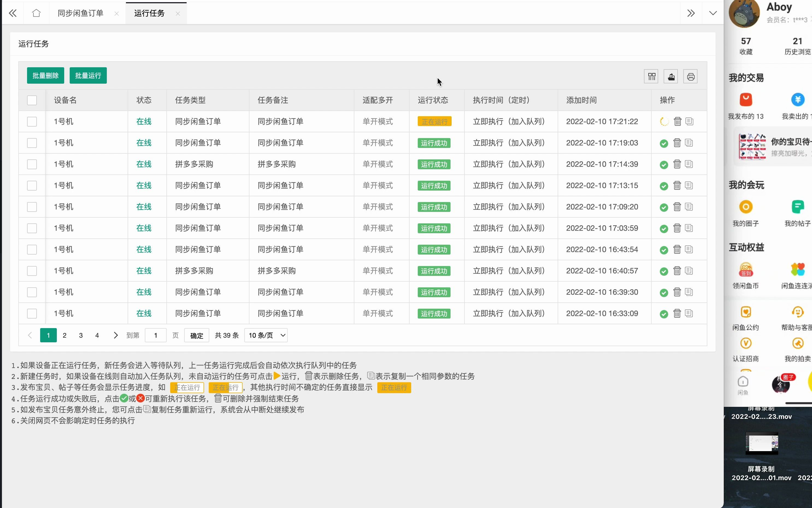The image size is (812, 508).
Task: Check the row added at 16:40:57
Action: point(32,271)
